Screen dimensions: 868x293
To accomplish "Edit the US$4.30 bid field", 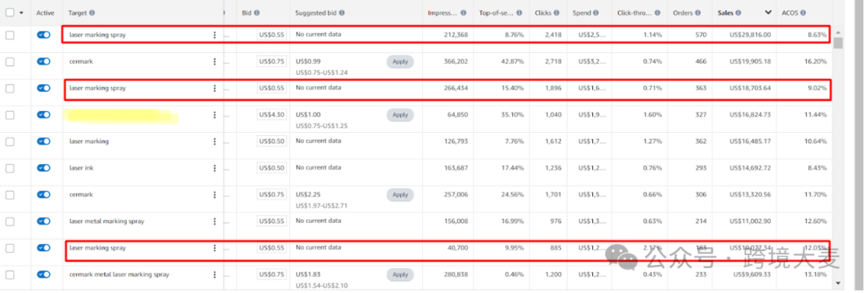I will [x=272, y=114].
